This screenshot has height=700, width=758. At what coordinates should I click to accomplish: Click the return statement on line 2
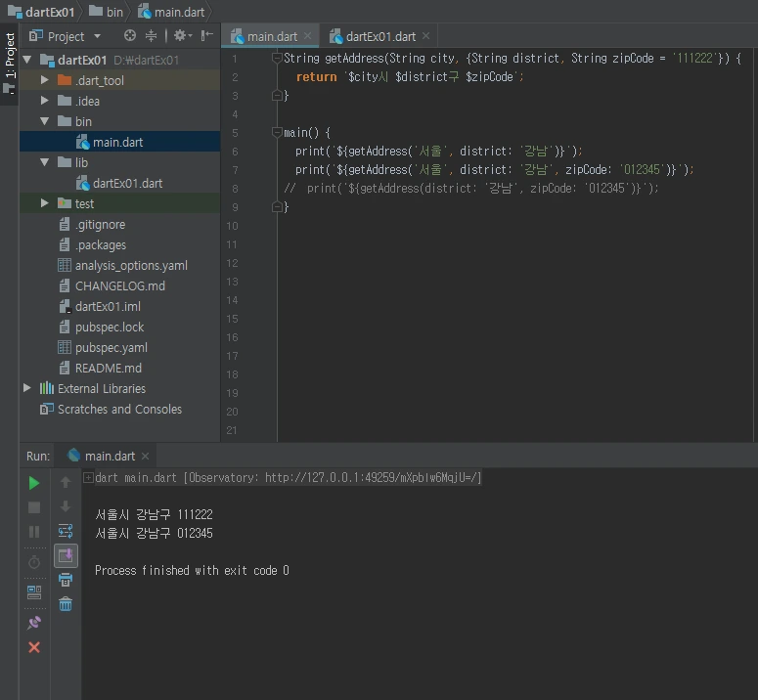[410, 77]
